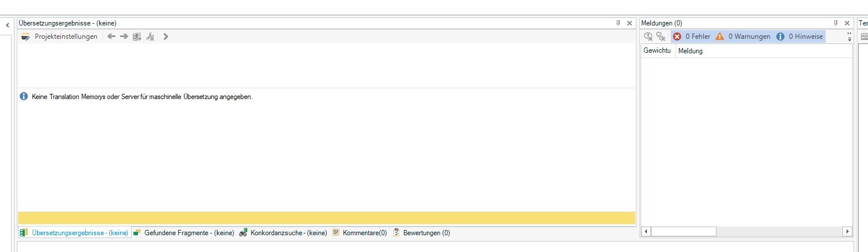Switch to the Übersetzungsergebnisse tab
This screenshot has height=252, width=868.
(x=74, y=233)
